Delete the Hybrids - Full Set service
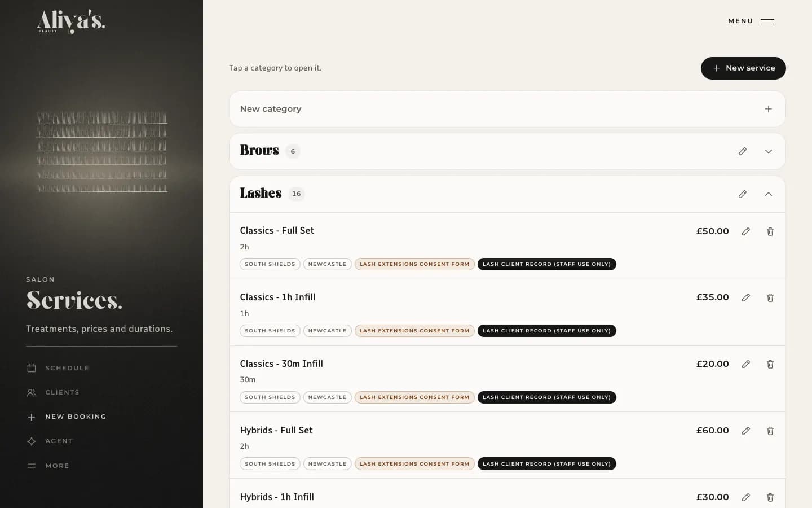 coord(770,431)
